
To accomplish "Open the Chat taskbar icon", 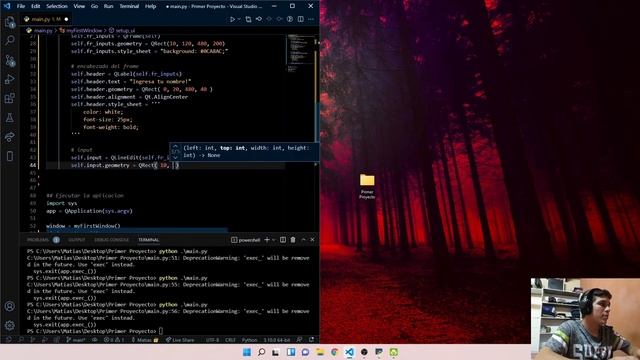I will click(x=305, y=352).
